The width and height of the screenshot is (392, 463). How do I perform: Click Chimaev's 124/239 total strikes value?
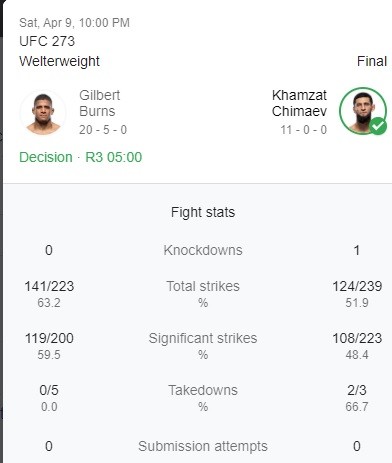[357, 286]
